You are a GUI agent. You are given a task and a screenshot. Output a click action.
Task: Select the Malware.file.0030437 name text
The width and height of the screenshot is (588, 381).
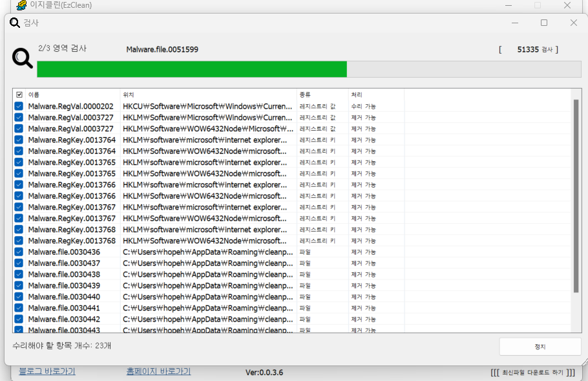pos(64,263)
